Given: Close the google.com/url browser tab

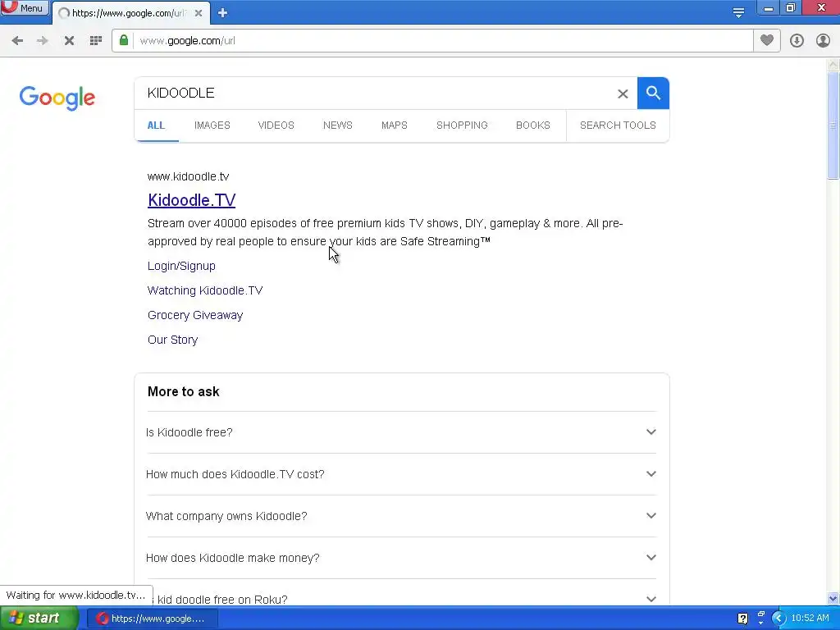Looking at the screenshot, I should pyautogui.click(x=199, y=13).
